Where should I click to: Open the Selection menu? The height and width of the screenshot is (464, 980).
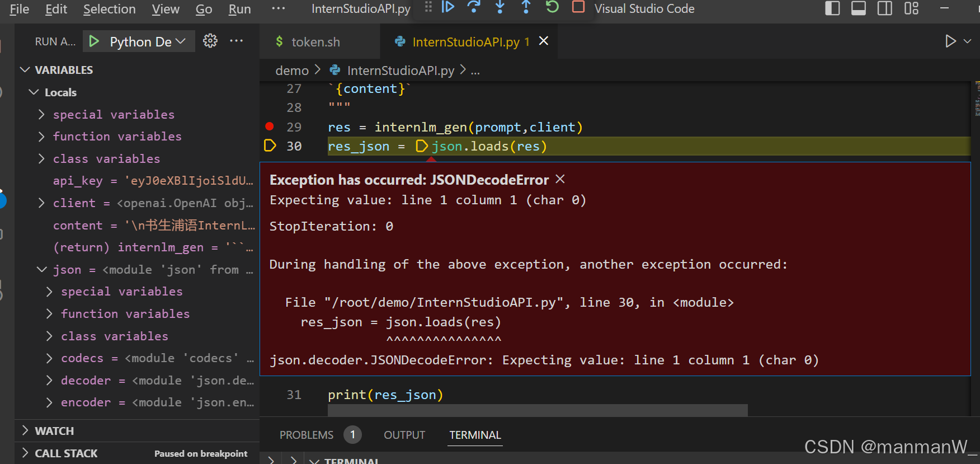click(110, 9)
